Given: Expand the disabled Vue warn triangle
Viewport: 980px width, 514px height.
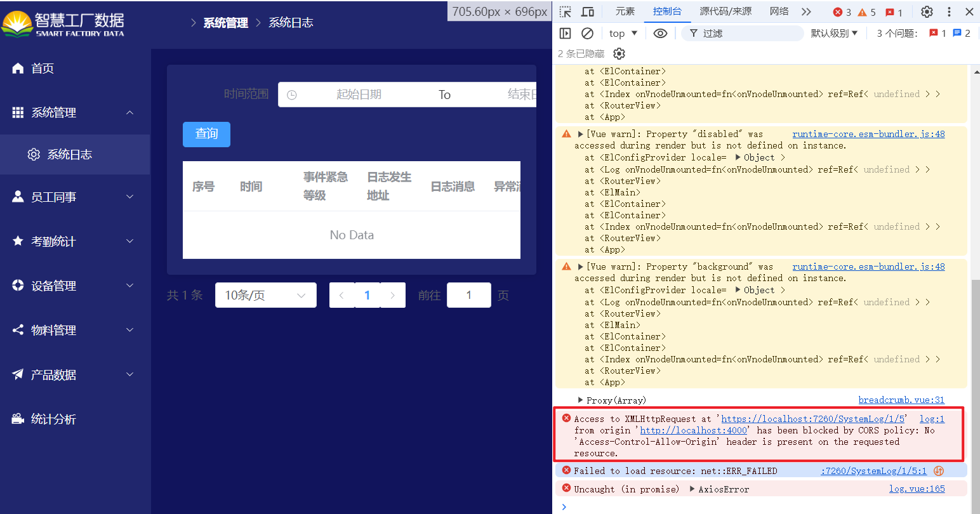Looking at the screenshot, I should click(x=580, y=134).
